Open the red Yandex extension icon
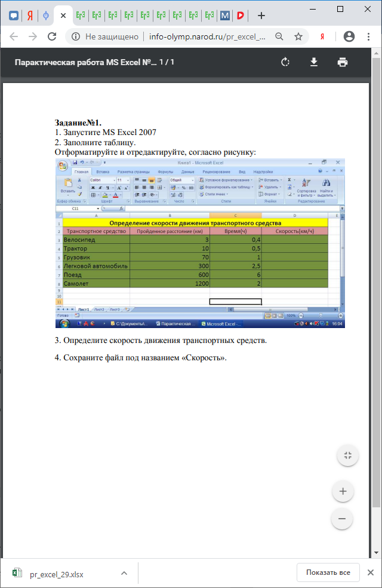 pyautogui.click(x=322, y=36)
